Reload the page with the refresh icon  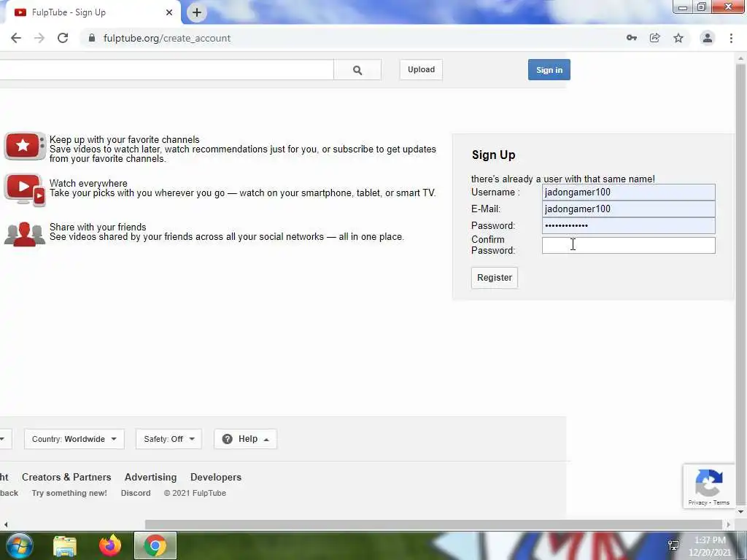63,38
